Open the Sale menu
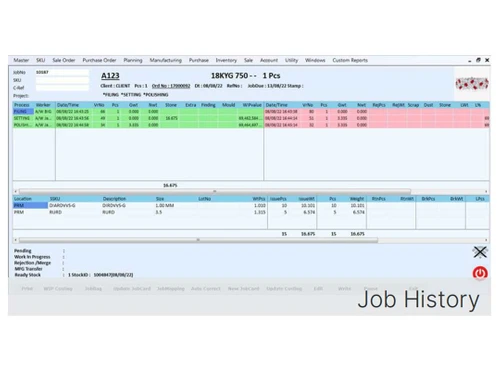The width and height of the screenshot is (500, 375). coord(248,60)
